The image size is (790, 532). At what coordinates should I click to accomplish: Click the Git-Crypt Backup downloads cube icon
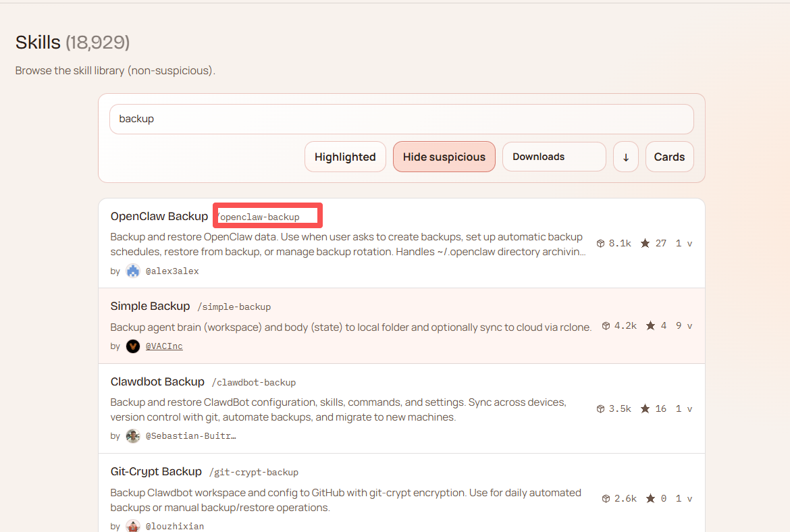pos(606,498)
